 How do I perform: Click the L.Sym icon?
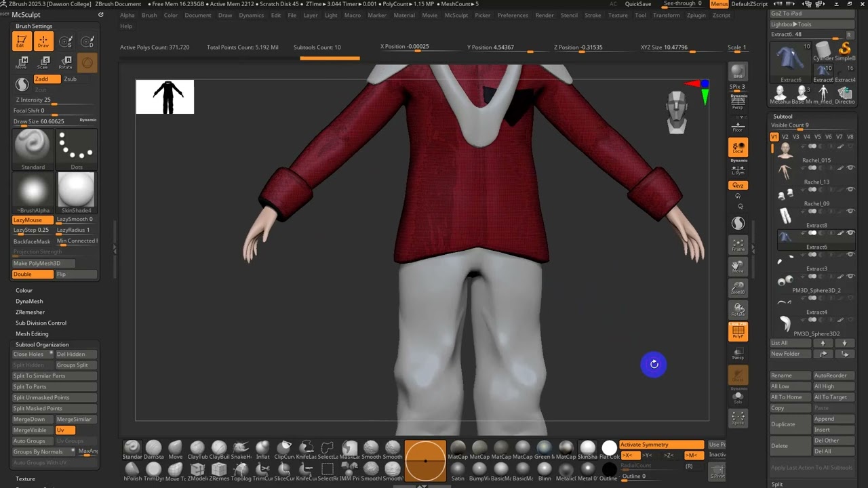click(x=738, y=169)
